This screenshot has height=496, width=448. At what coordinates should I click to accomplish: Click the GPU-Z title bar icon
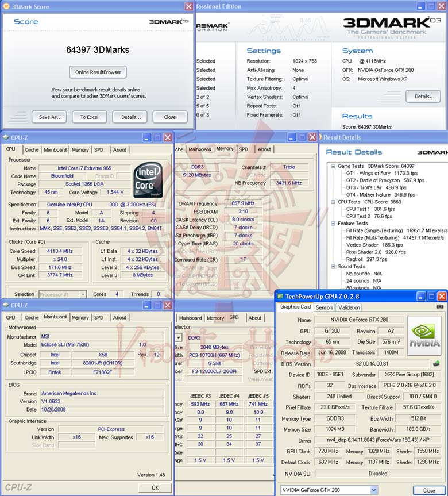pyautogui.click(x=280, y=297)
